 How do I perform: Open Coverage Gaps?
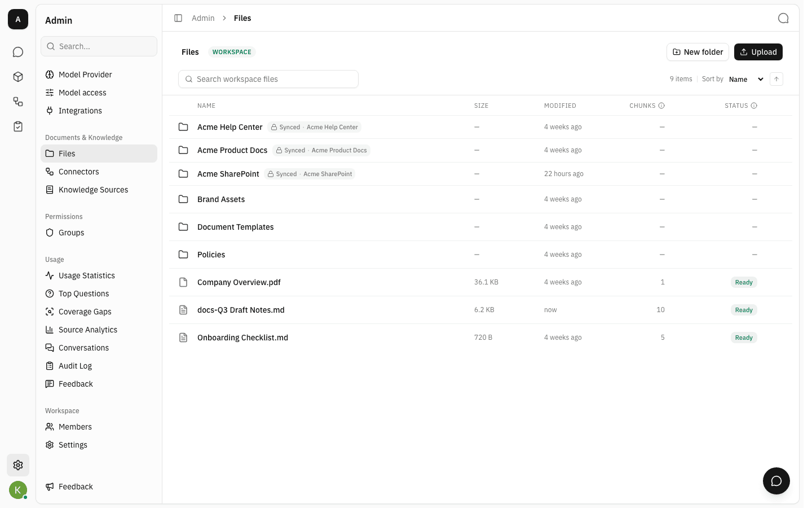[x=99, y=312]
